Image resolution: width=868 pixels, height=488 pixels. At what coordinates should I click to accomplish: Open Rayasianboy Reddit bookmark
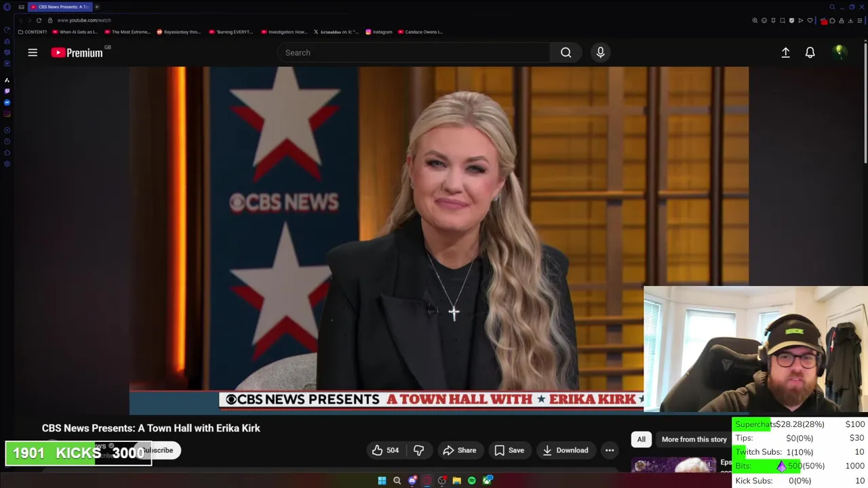click(x=179, y=32)
